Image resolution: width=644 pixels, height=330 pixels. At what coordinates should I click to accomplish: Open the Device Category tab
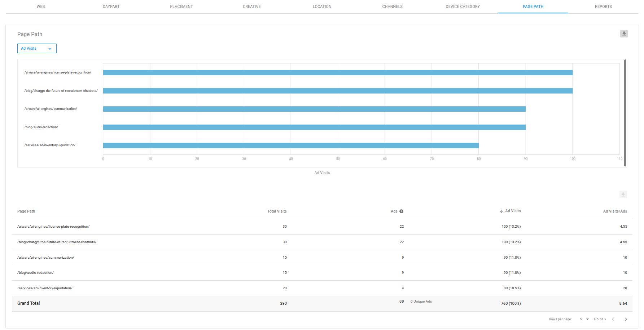click(x=463, y=7)
